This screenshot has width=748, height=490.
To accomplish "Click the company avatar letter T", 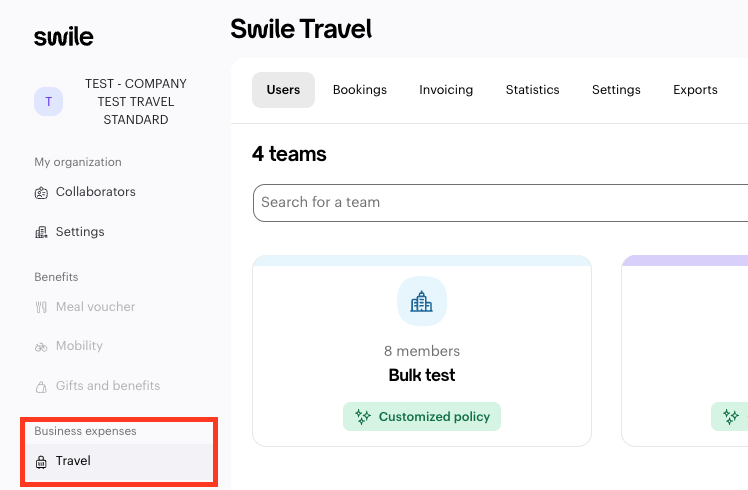I will 48,101.
